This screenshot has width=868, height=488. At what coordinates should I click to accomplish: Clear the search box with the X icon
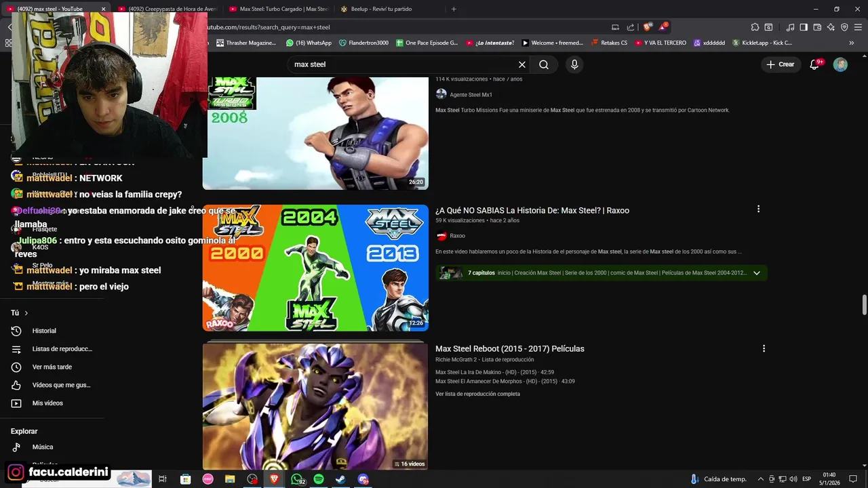pos(522,64)
